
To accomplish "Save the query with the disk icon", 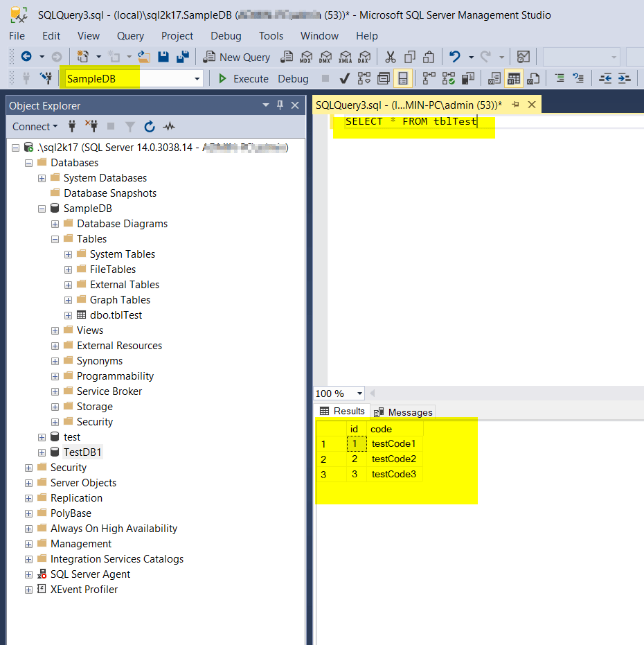I will (x=165, y=56).
